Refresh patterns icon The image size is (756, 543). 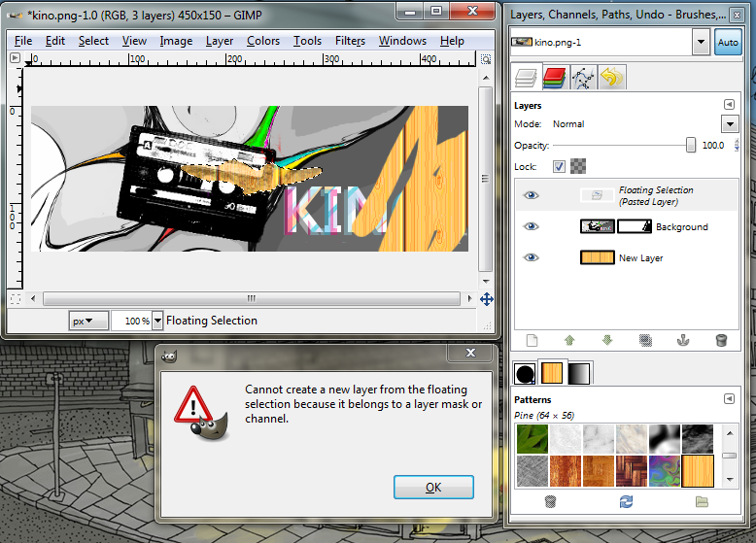tap(626, 501)
